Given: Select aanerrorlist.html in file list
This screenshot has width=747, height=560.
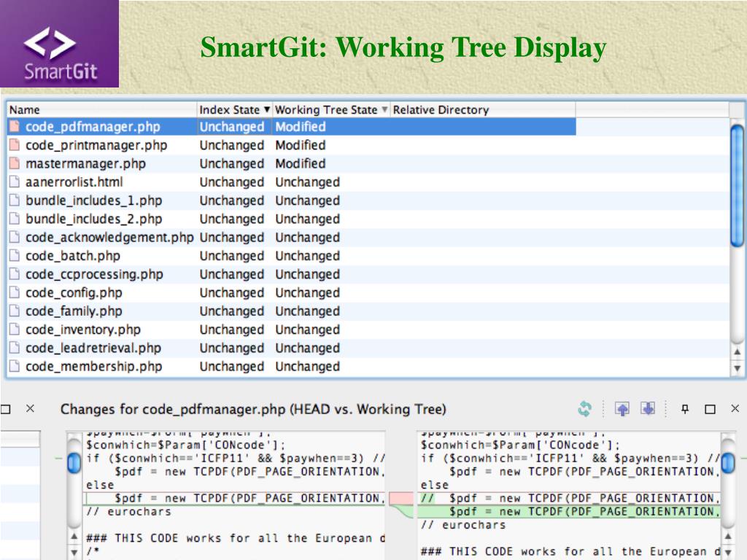Looking at the screenshot, I should (74, 182).
